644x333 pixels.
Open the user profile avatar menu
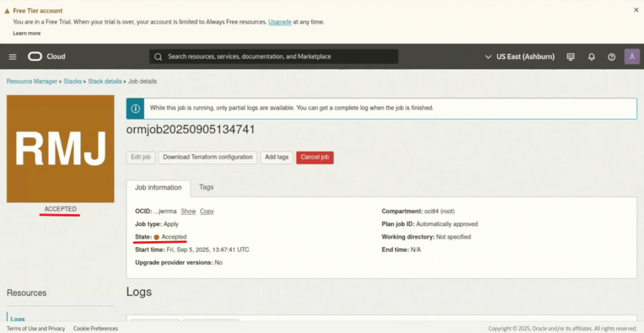(x=632, y=57)
